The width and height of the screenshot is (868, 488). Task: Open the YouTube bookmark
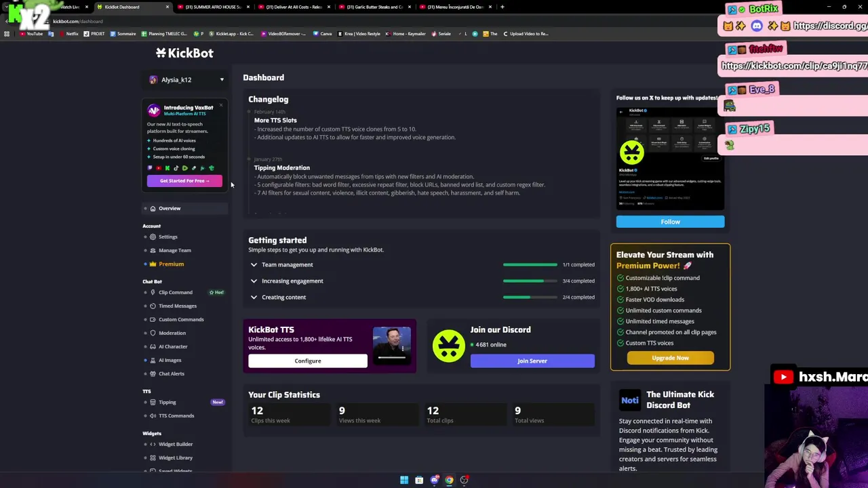pos(31,34)
